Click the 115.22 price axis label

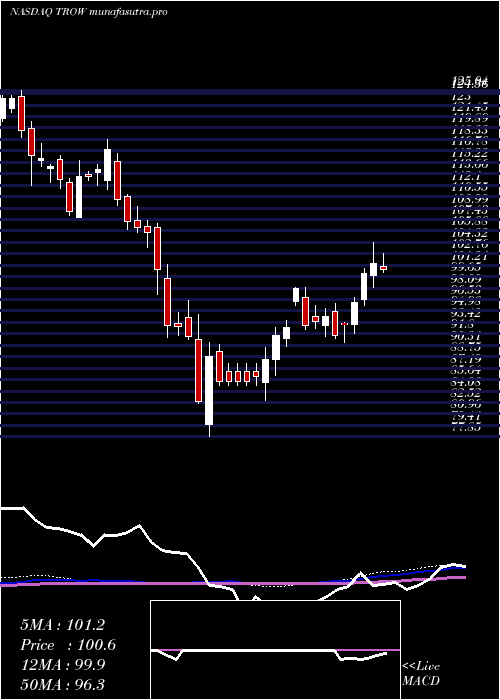coord(469,153)
